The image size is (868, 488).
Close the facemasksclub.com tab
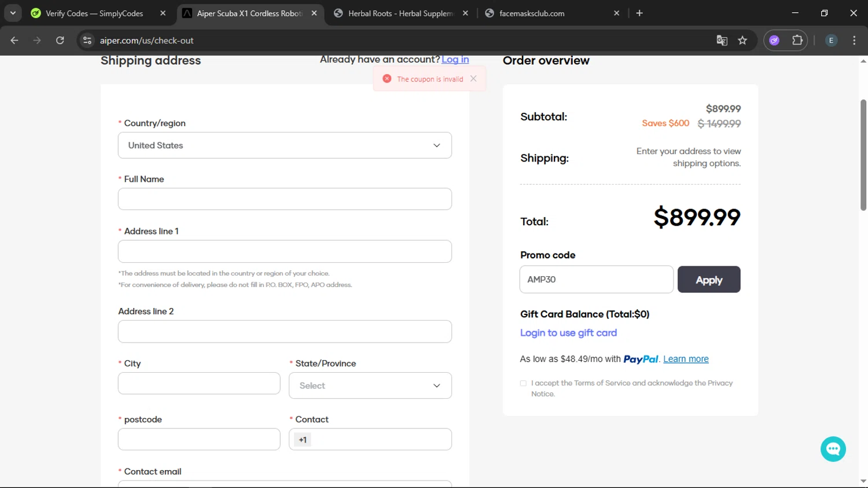(616, 13)
